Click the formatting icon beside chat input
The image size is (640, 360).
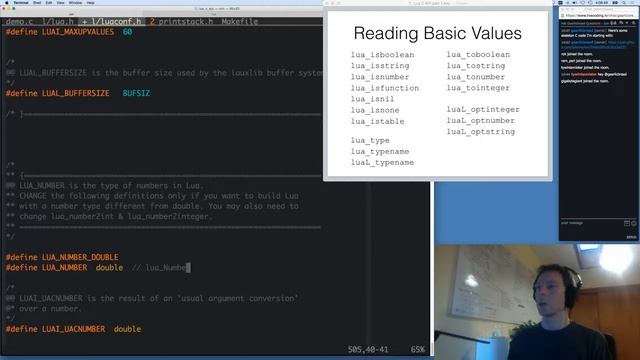[x=627, y=223]
